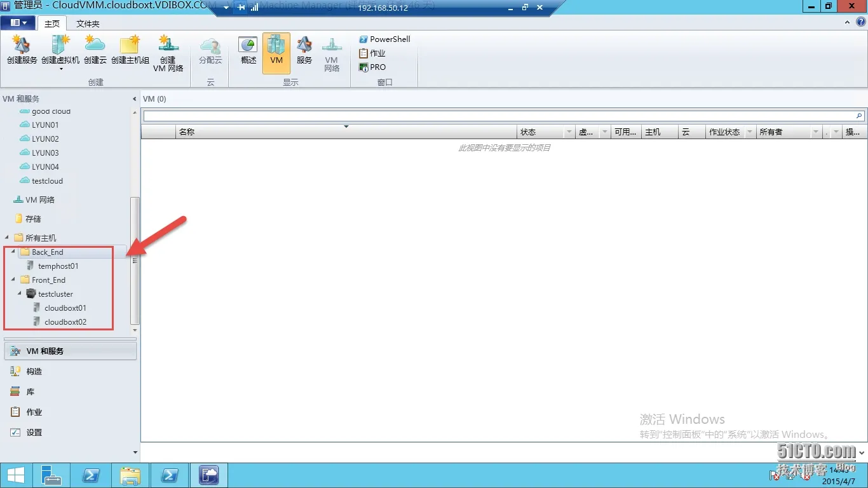Select the testcloud item
868x488 pixels.
(x=47, y=181)
